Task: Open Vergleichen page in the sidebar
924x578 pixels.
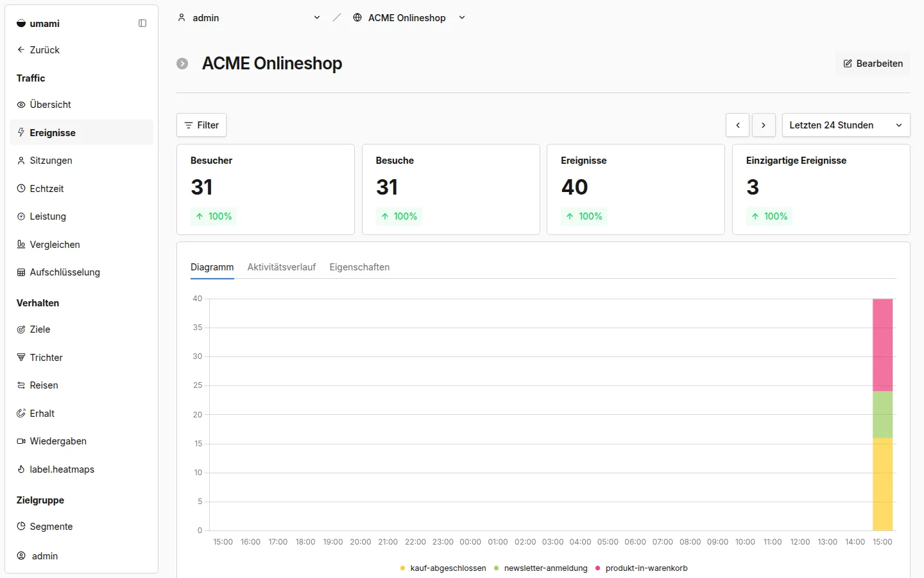Action: tap(81, 245)
